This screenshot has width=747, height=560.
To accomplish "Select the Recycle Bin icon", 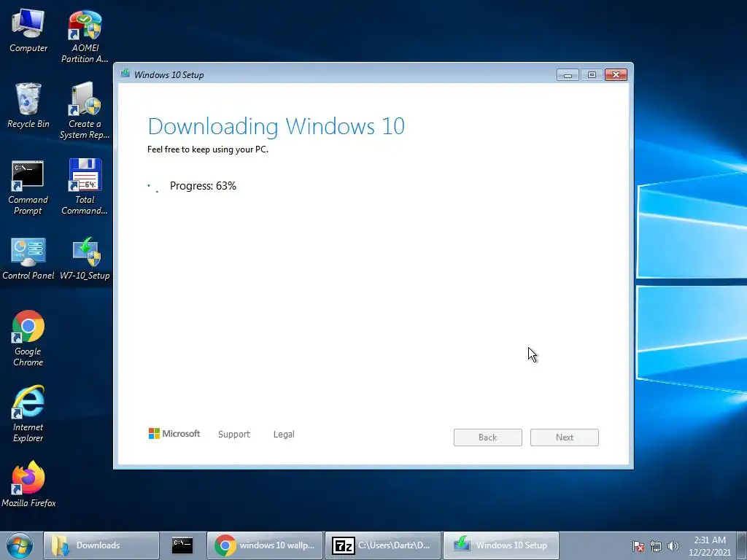I will (28, 105).
